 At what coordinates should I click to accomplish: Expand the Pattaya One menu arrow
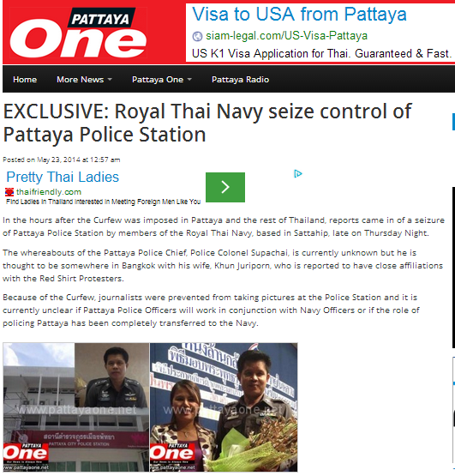click(x=189, y=79)
